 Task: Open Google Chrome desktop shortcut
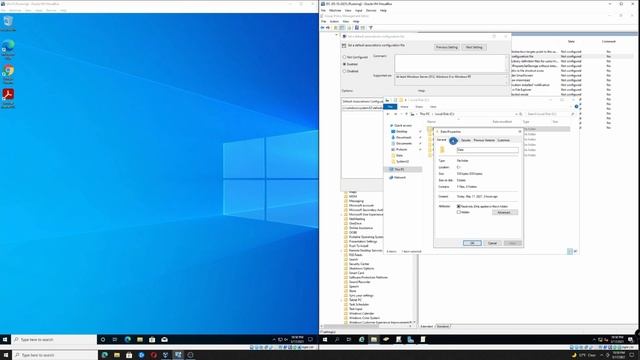[x=8, y=73]
